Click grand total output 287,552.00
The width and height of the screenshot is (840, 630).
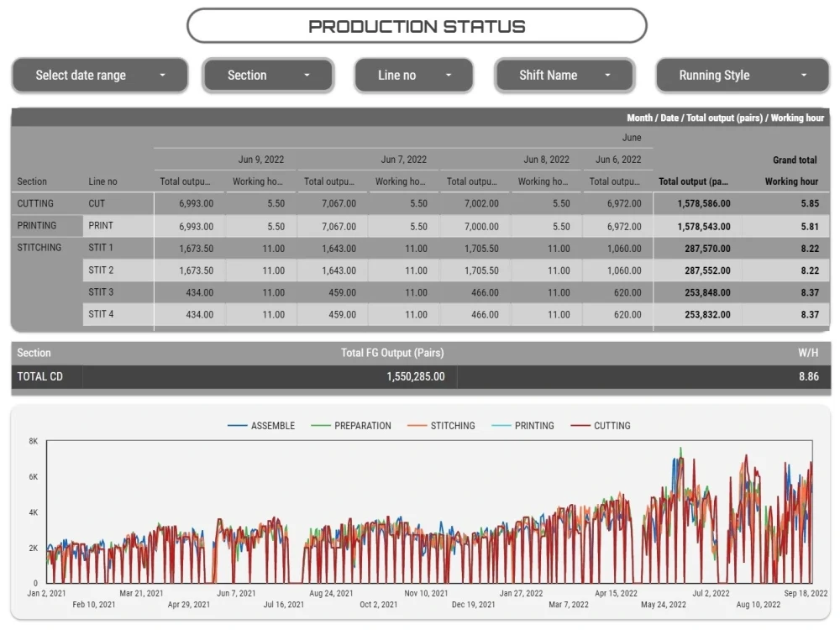coord(707,270)
